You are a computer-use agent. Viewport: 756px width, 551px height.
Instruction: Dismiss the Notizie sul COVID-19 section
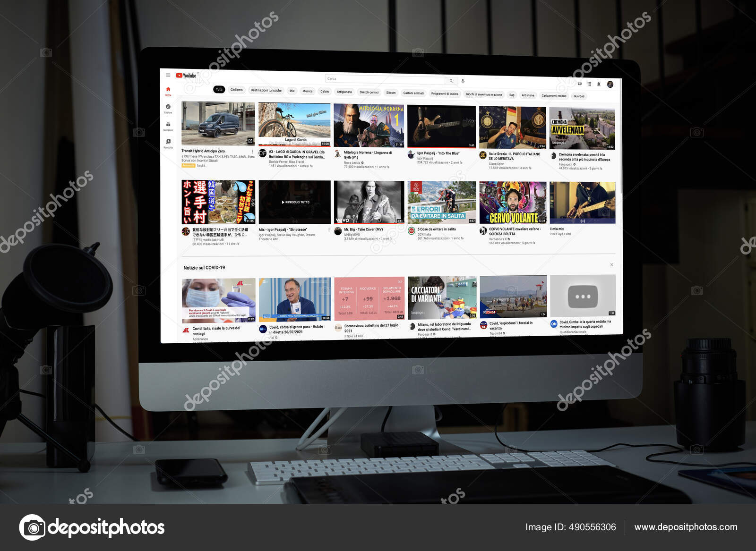(x=612, y=264)
